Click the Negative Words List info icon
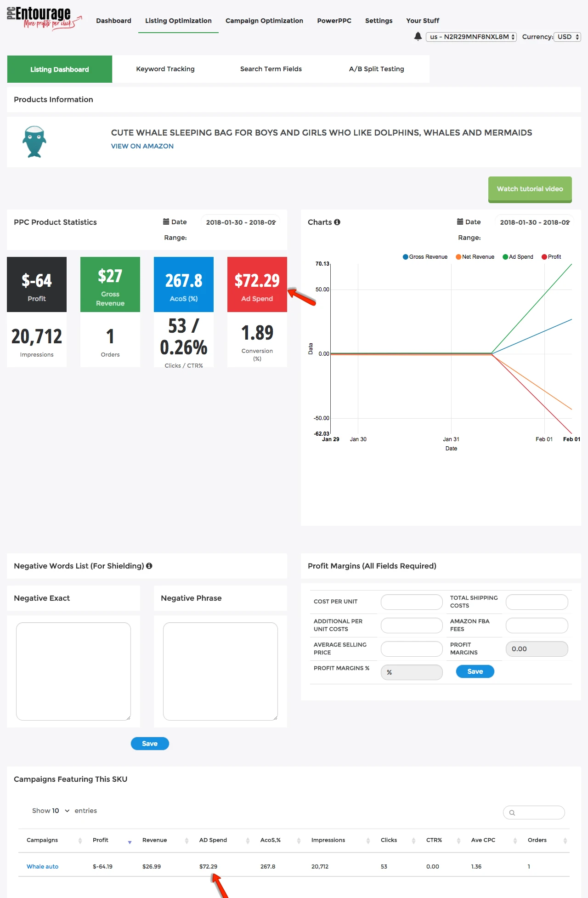This screenshot has width=588, height=898. coord(149,566)
